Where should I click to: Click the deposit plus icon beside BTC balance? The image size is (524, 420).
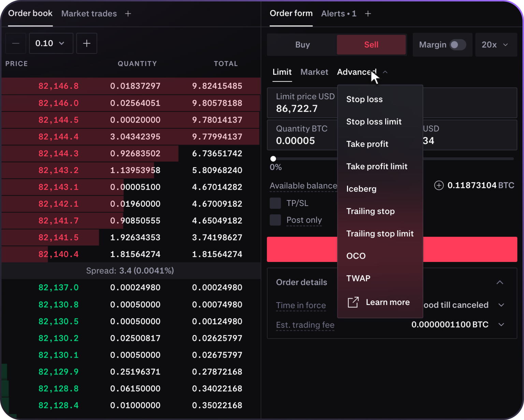[439, 185]
